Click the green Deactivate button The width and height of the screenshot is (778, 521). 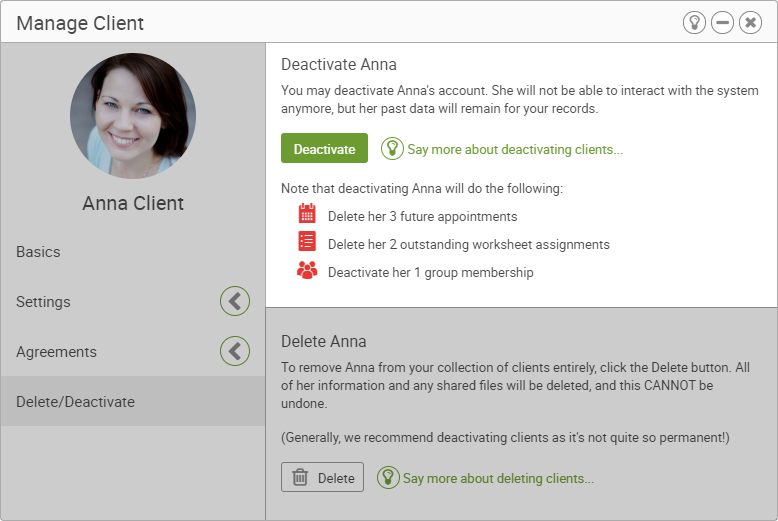(324, 148)
